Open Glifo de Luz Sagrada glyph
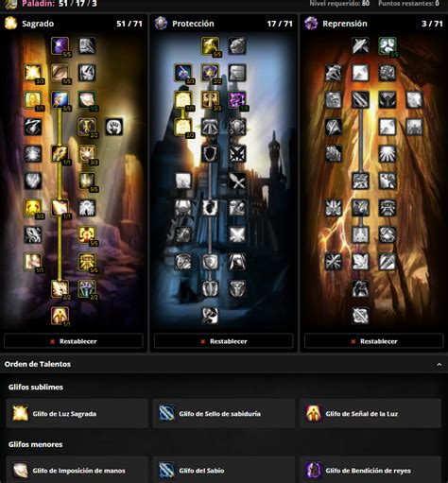Viewport: 448px width, 483px height. pyautogui.click(x=77, y=413)
